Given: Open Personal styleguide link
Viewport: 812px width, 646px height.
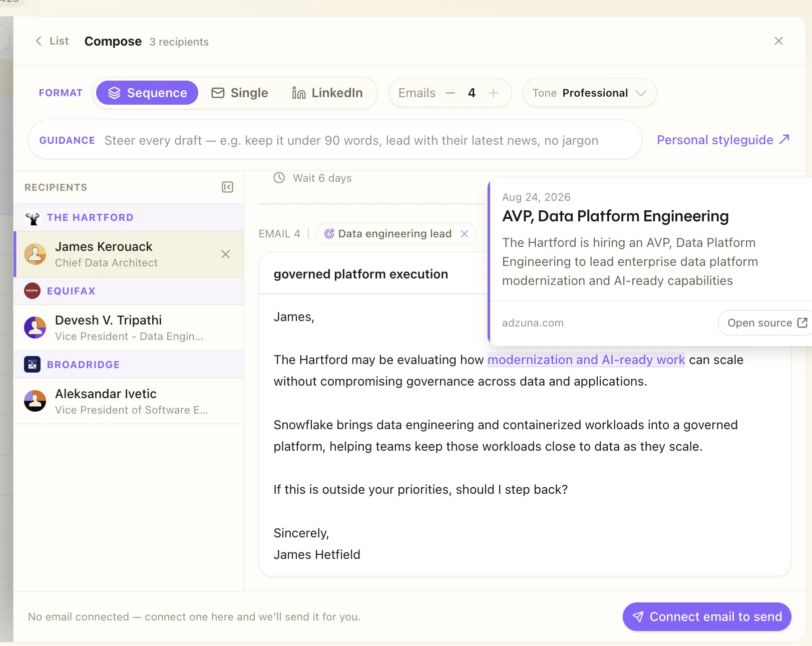Looking at the screenshot, I should click(723, 140).
